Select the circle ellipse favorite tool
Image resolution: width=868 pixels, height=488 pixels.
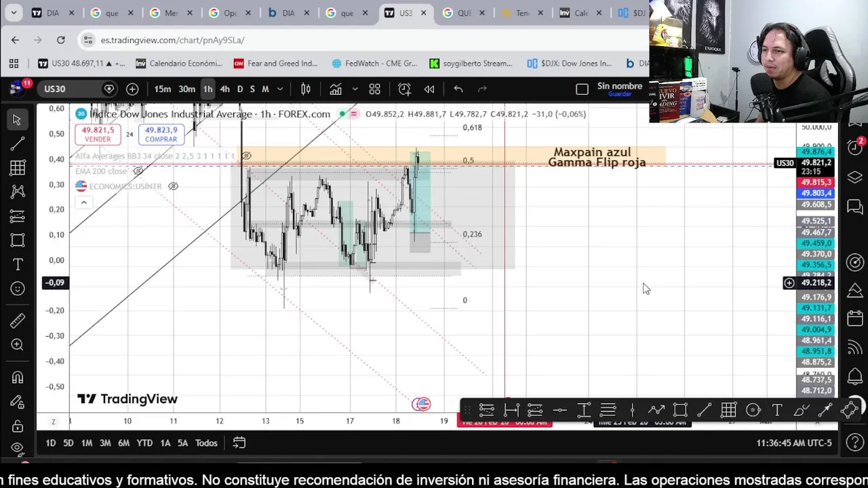coord(753,410)
